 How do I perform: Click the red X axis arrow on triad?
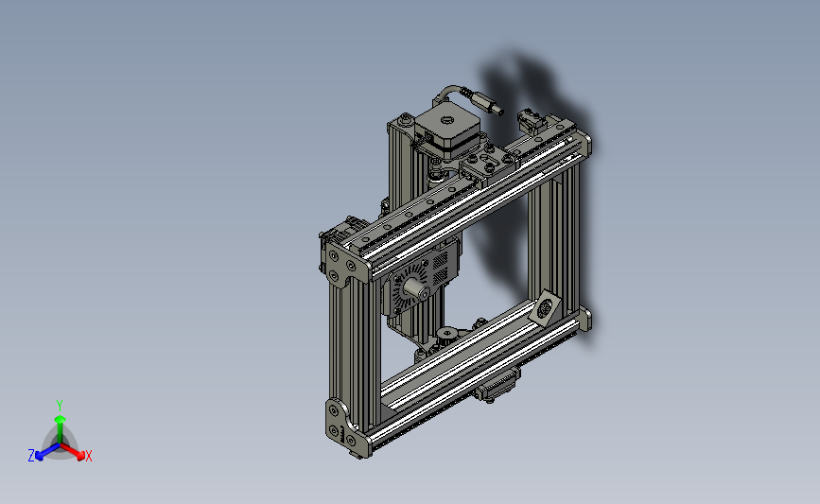tap(74, 451)
